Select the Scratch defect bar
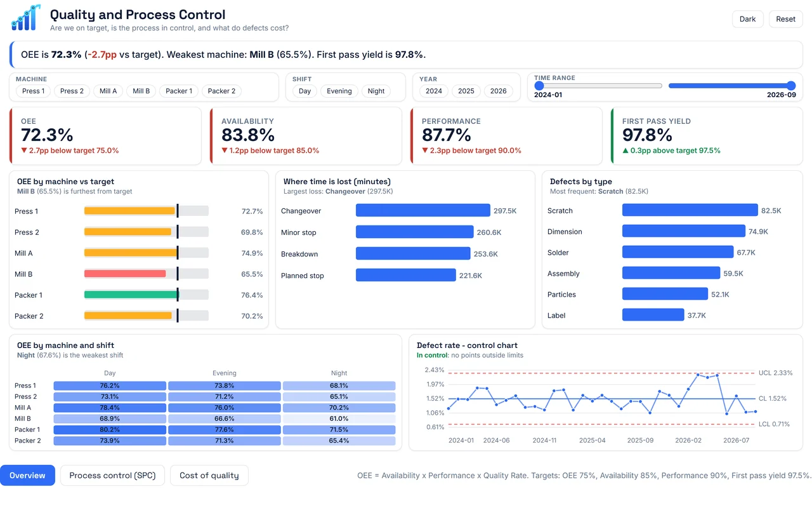The image size is (812, 508). pos(690,210)
